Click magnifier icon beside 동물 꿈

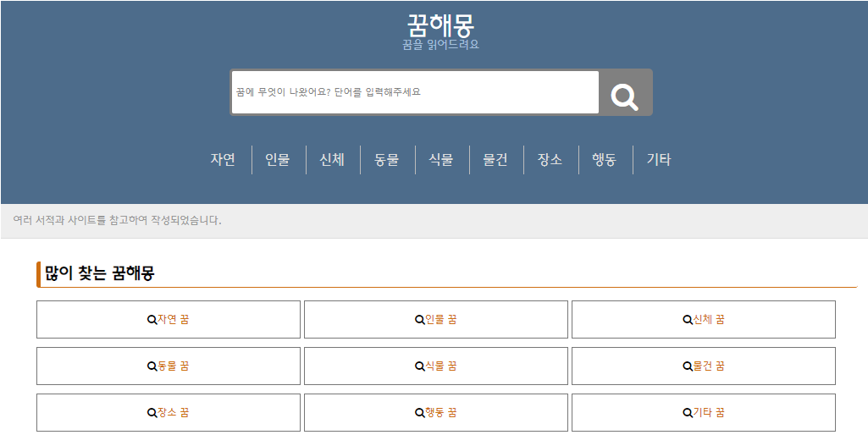[x=152, y=366]
